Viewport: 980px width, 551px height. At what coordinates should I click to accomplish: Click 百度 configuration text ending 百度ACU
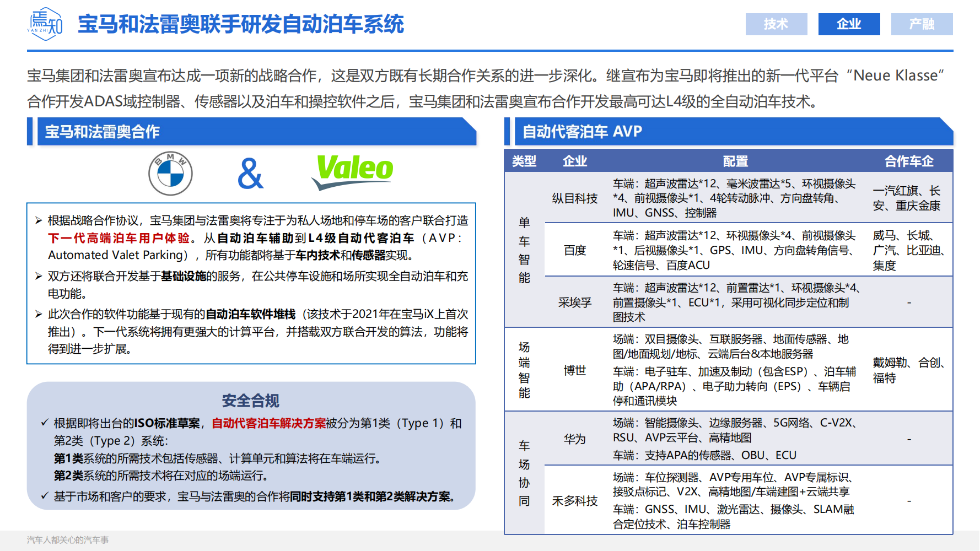click(x=734, y=250)
